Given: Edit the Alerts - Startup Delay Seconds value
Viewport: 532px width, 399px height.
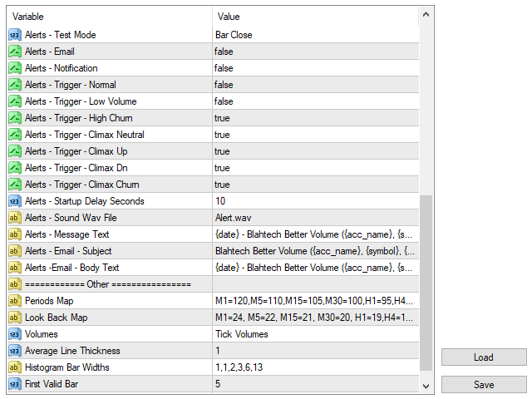Looking at the screenshot, I should click(x=314, y=201).
